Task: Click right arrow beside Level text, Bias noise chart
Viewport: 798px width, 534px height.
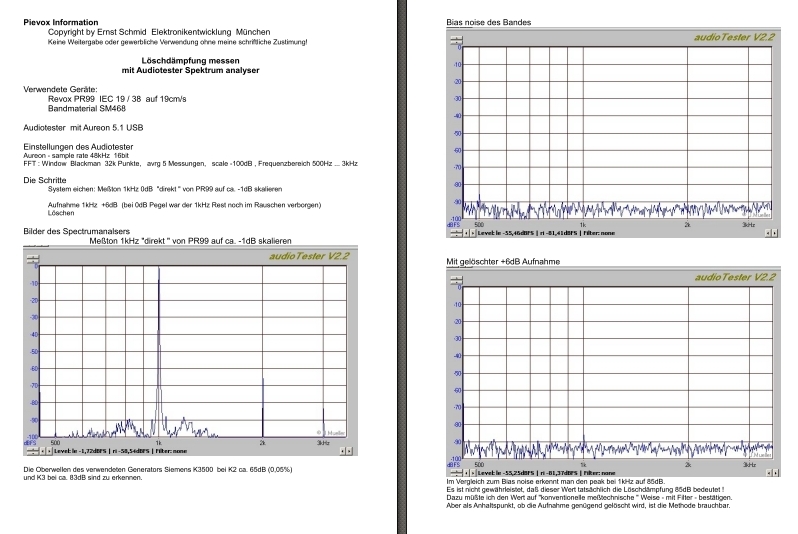Action: (473, 233)
